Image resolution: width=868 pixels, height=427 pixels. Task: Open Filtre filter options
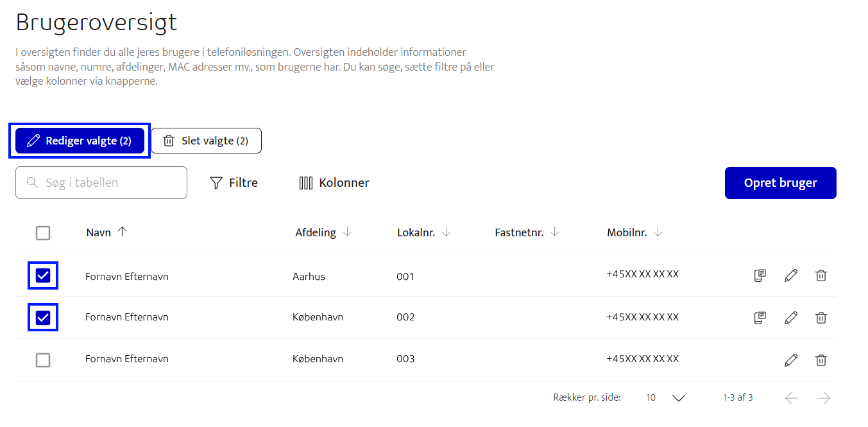(x=234, y=183)
